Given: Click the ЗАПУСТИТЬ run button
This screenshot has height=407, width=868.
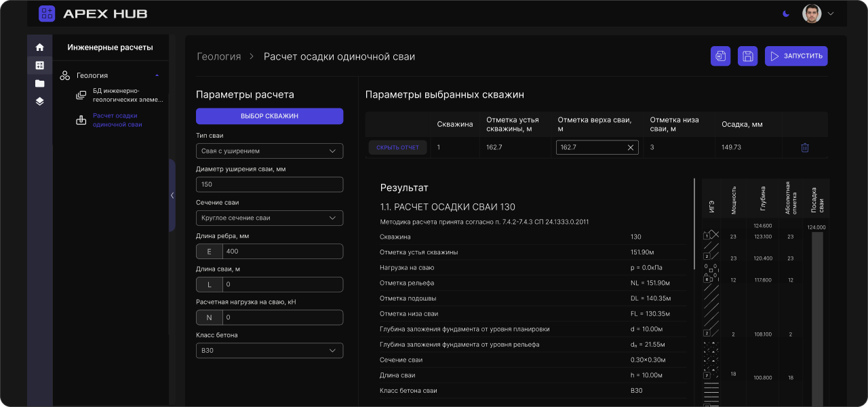Looking at the screenshot, I should (796, 56).
